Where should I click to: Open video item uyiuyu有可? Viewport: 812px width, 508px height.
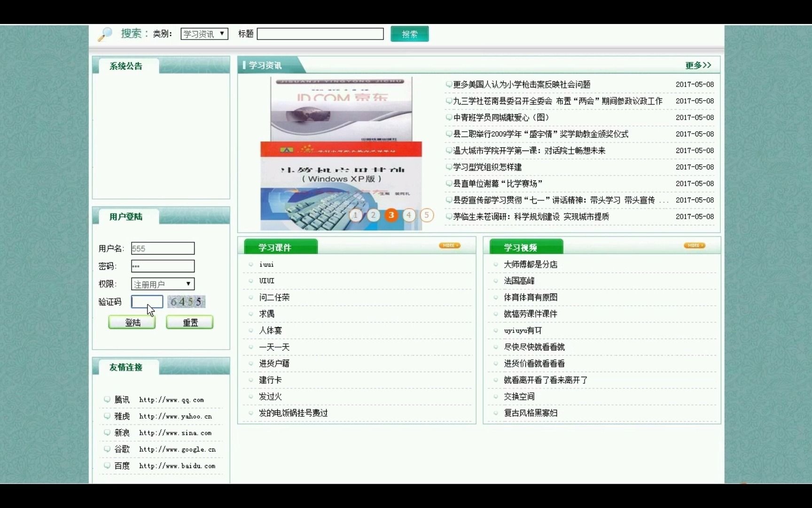coord(523,331)
